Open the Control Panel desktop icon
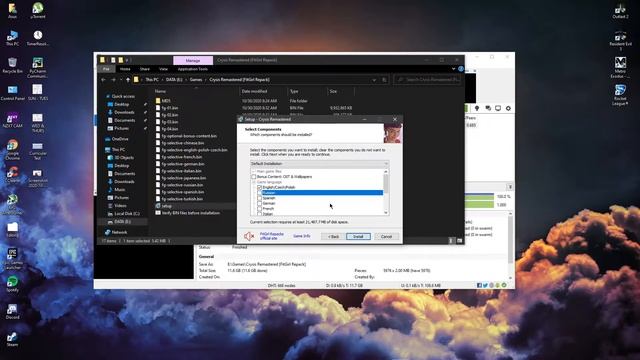 click(12, 93)
